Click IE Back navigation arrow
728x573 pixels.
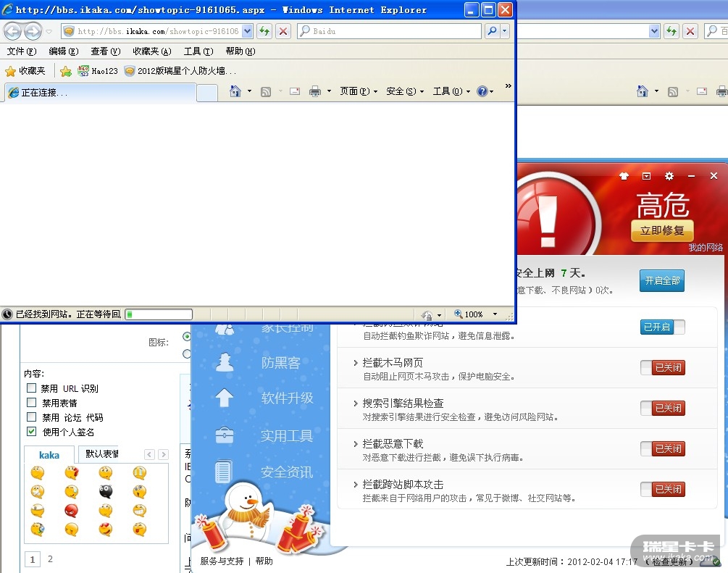(13, 32)
